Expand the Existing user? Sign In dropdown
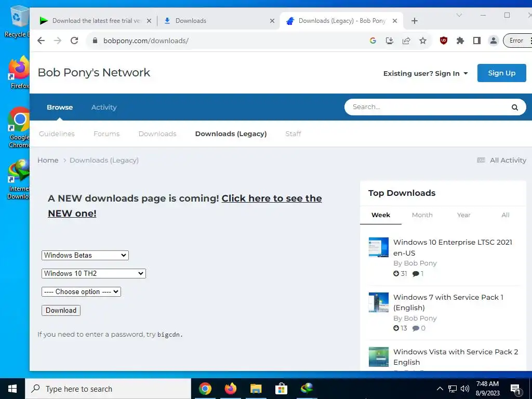Screen dimensions: 532x399 click(x=425, y=74)
